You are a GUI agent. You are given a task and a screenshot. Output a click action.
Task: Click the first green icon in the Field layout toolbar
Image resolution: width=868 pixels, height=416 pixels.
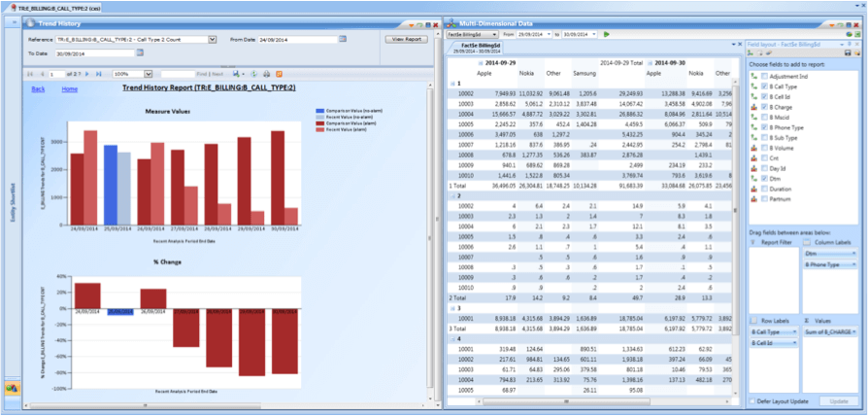coord(751,53)
